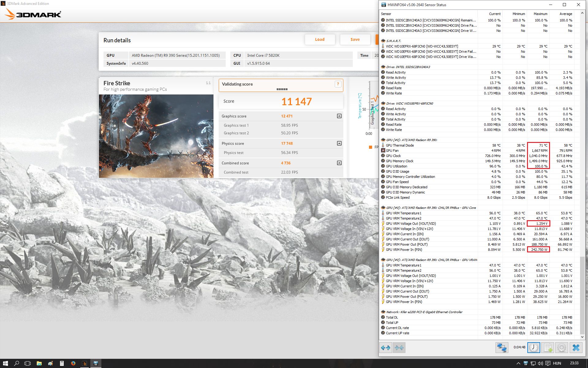Screen dimensions: 588x368
Task: Click HWiNFO vertical scrollbar thumb
Action: point(582,295)
